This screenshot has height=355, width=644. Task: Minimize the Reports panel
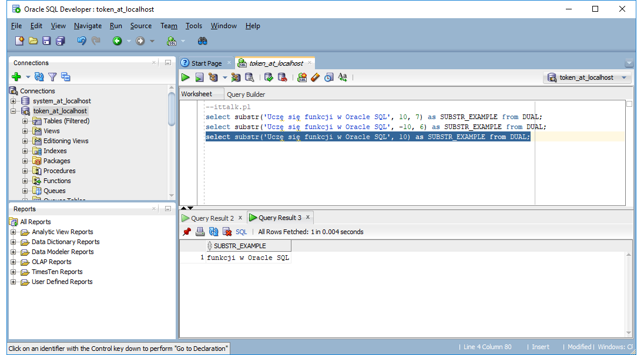click(168, 209)
